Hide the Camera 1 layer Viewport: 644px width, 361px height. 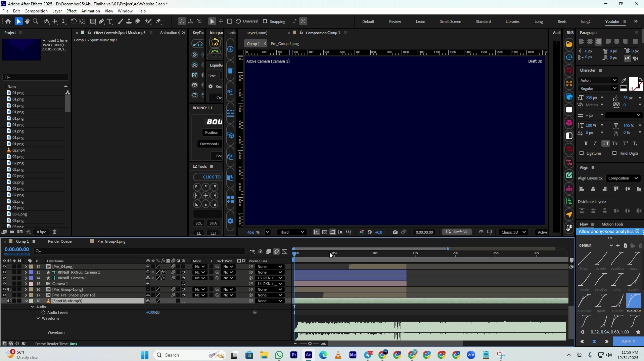[x=4, y=284]
